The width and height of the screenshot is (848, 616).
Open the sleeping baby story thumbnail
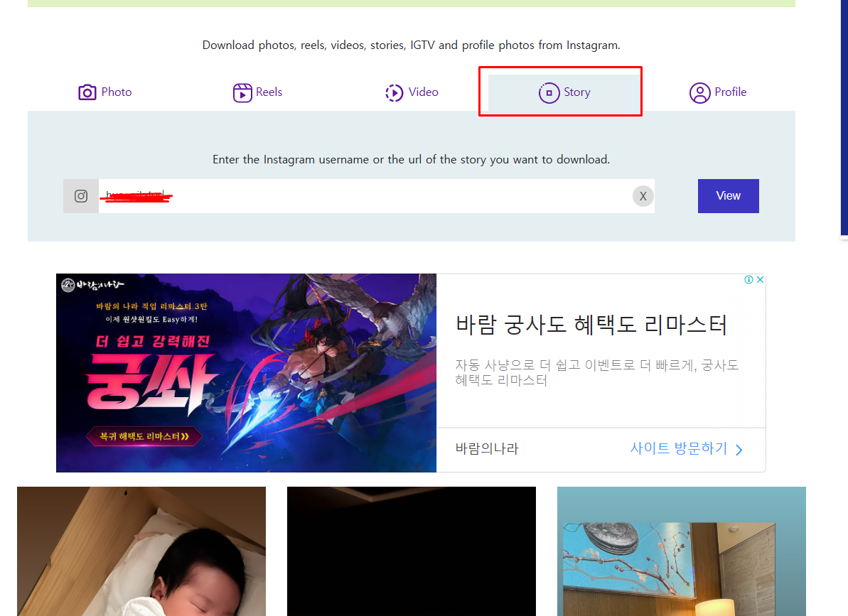click(x=141, y=551)
